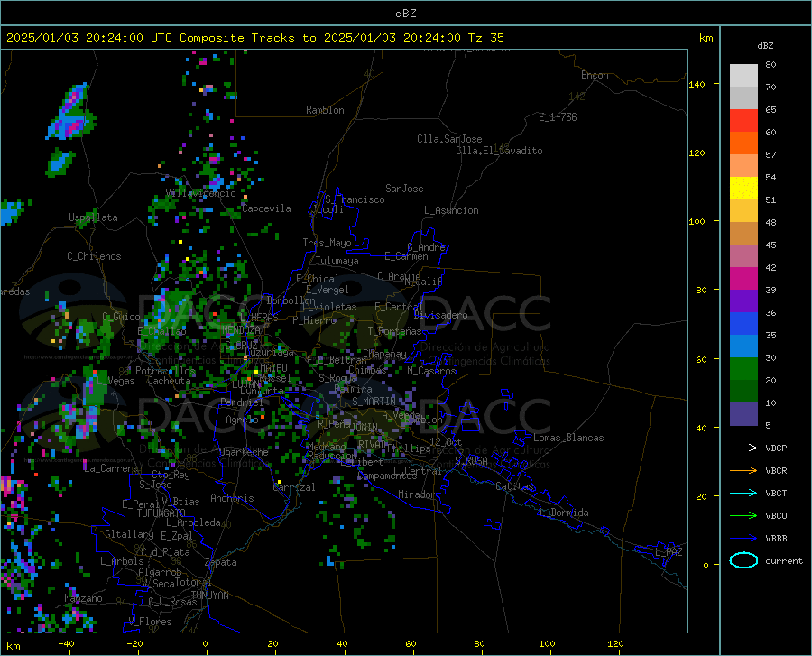Click the 120 horizontal axis tick label

tap(615, 644)
